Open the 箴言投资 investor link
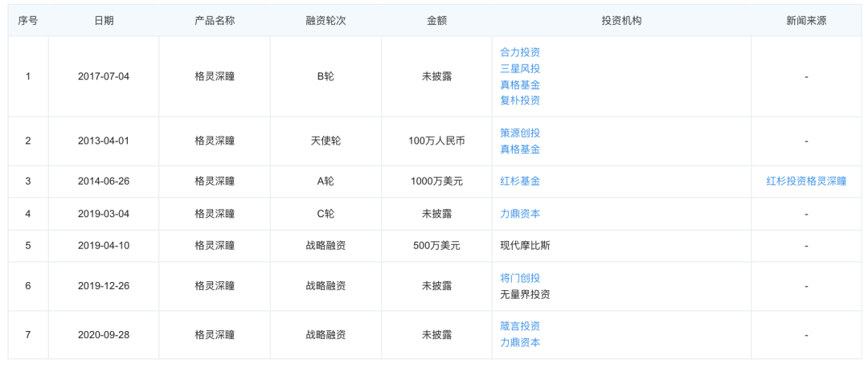Image resolution: width=868 pixels, height=368 pixels. click(x=520, y=326)
